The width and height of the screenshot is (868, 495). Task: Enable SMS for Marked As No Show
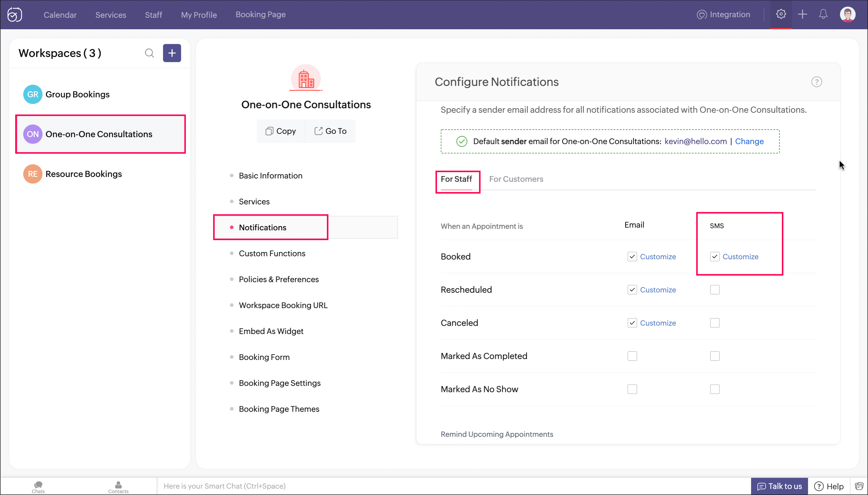714,389
